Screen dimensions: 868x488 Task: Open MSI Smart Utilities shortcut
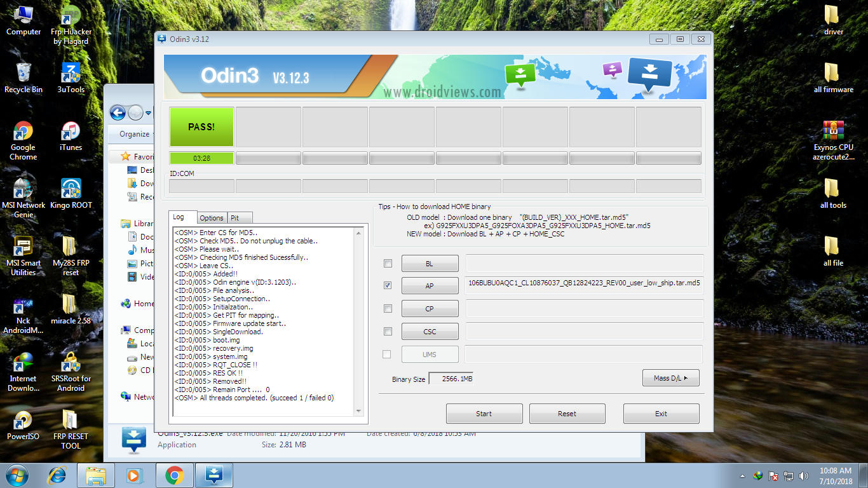coord(24,256)
